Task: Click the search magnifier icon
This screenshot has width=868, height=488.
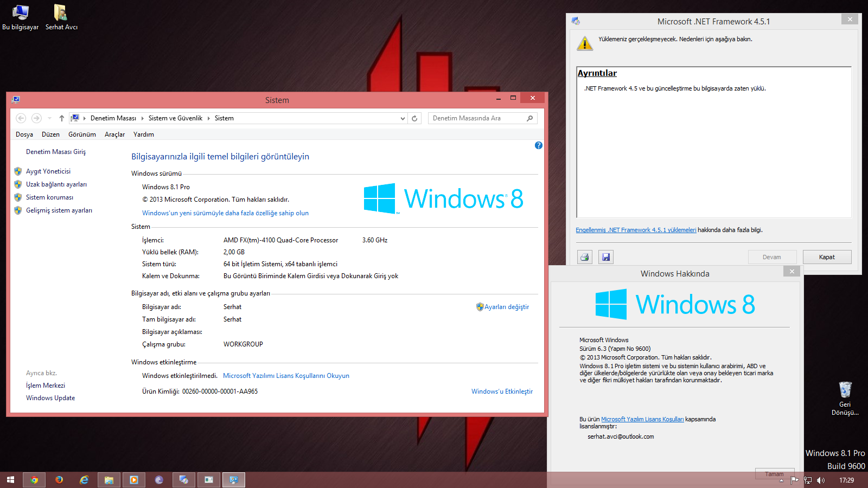Action: 530,118
